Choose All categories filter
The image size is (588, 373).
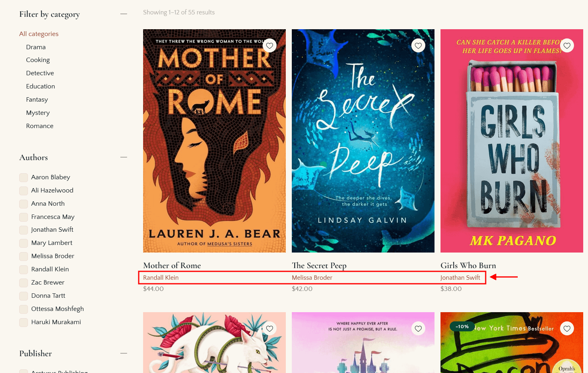(x=39, y=34)
